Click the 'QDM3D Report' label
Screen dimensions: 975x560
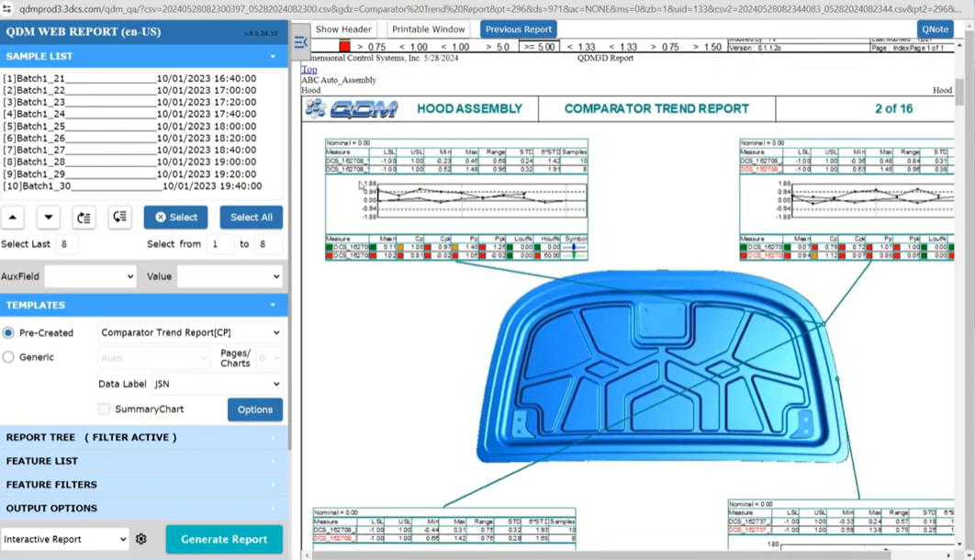[605, 58]
